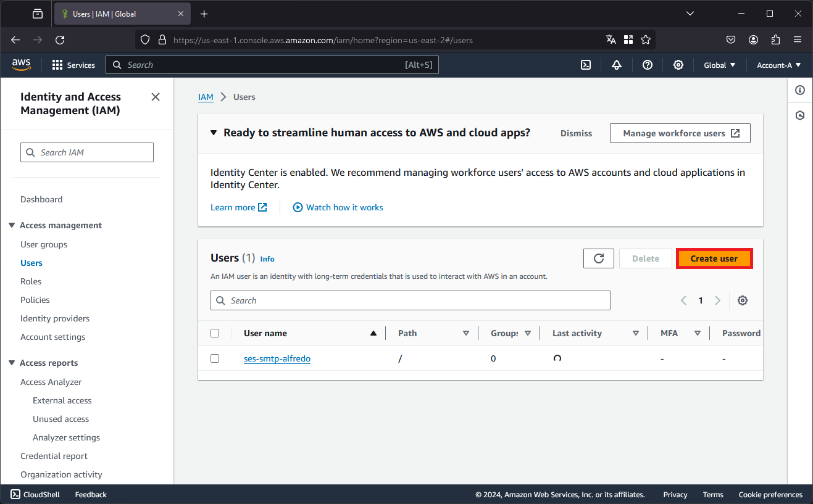Viewport: 813px width, 504px height.
Task: Open the Firefox account icon
Action: coord(754,39)
